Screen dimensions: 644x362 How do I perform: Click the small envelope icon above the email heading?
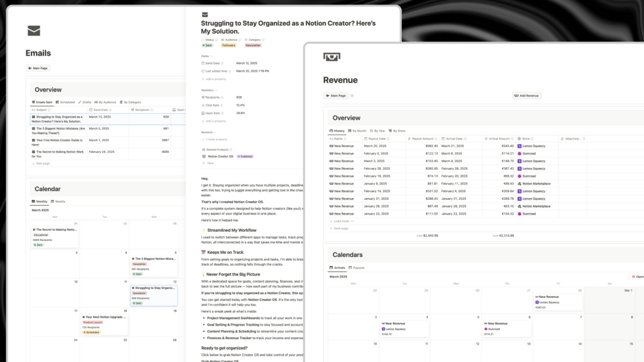tap(204, 15)
